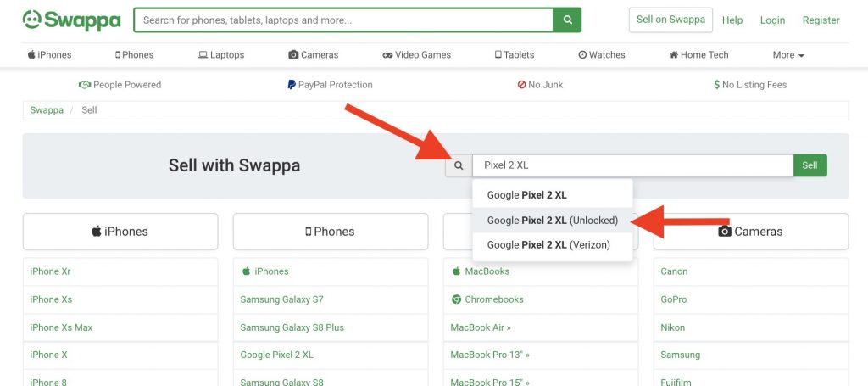868x386 pixels.
Task: Open the MacBook Pro 13" link
Action: click(490, 355)
